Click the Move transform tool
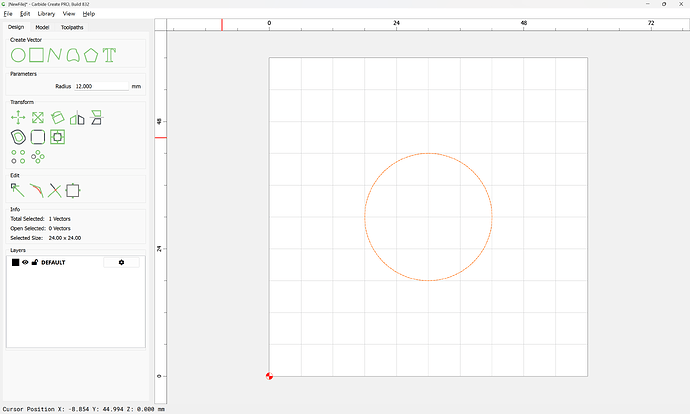This screenshot has width=690, height=414. (18, 117)
